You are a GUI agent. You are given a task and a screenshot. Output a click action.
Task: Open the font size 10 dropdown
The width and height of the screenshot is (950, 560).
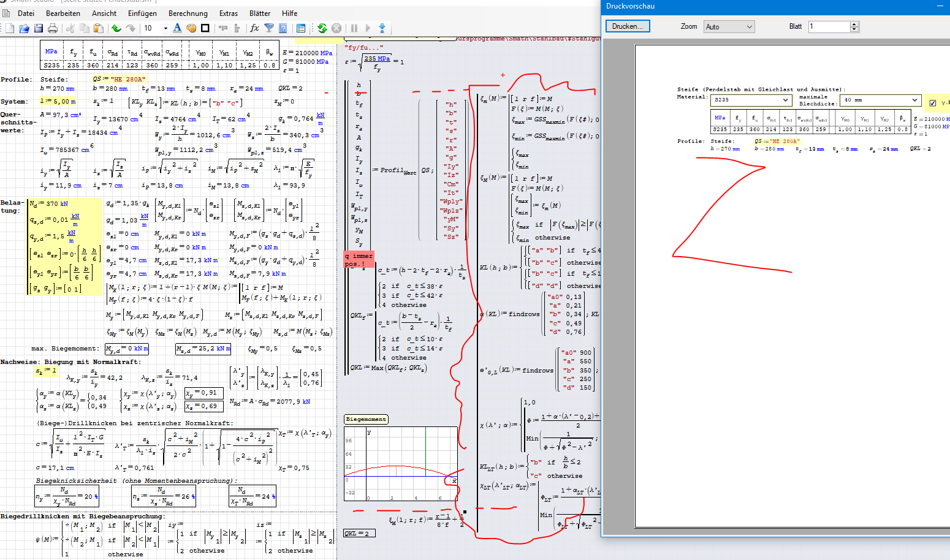(x=165, y=28)
